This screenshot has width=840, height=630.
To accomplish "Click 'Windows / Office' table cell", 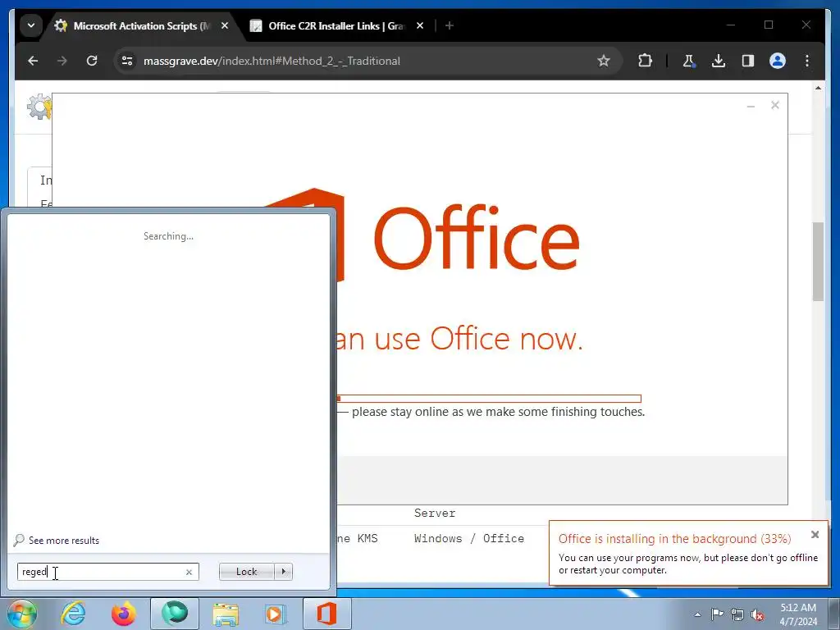I will point(468,538).
